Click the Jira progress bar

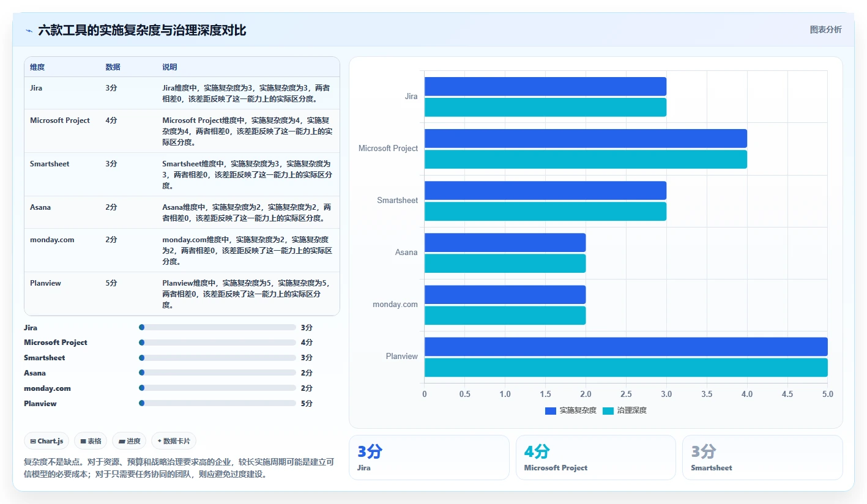coord(217,327)
